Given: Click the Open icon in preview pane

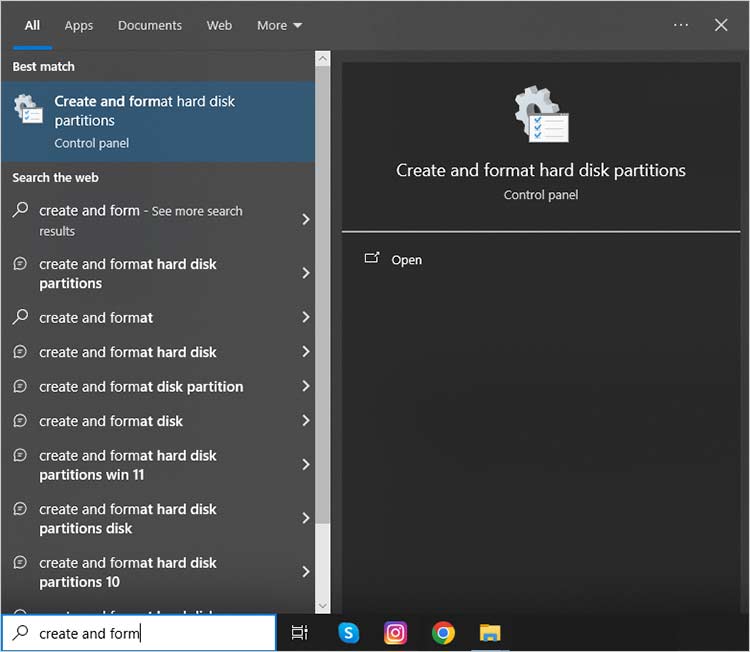Looking at the screenshot, I should pyautogui.click(x=372, y=259).
